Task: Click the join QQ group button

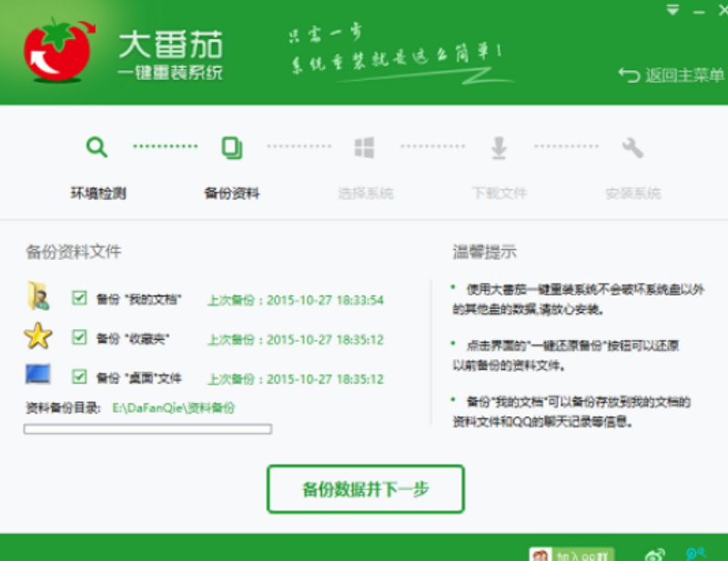Action: [571, 555]
